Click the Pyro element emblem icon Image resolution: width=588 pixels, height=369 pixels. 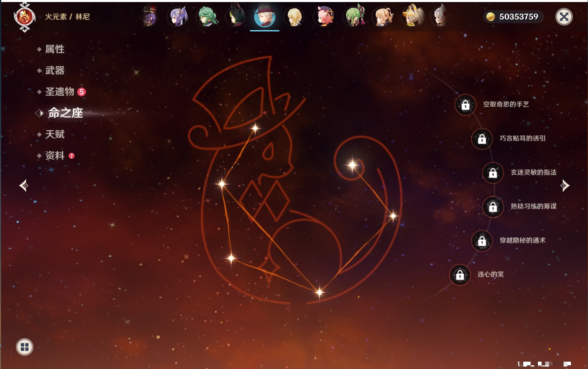24,17
